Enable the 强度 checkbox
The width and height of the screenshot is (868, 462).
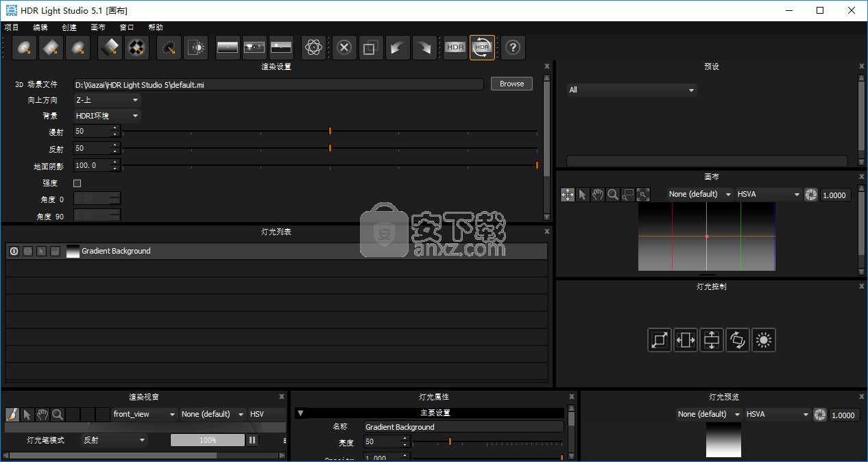77,183
